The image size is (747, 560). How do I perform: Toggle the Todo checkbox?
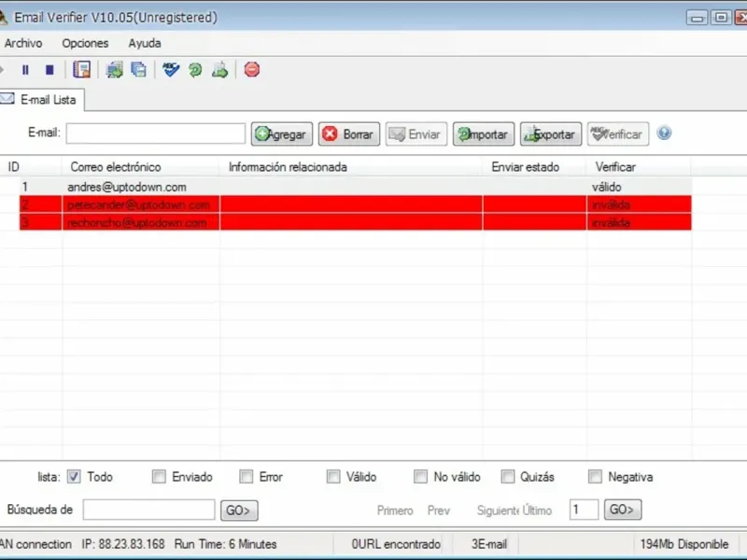(74, 476)
